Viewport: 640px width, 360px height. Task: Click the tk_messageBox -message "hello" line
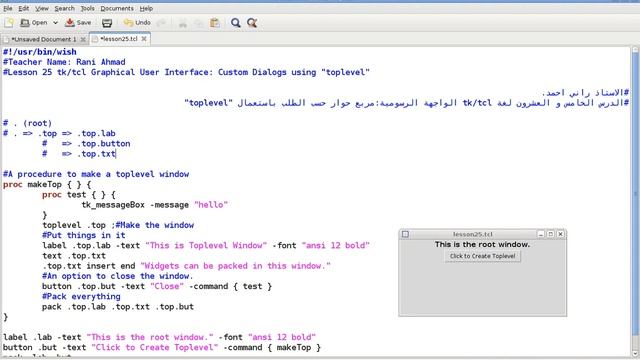pyautogui.click(x=155, y=205)
